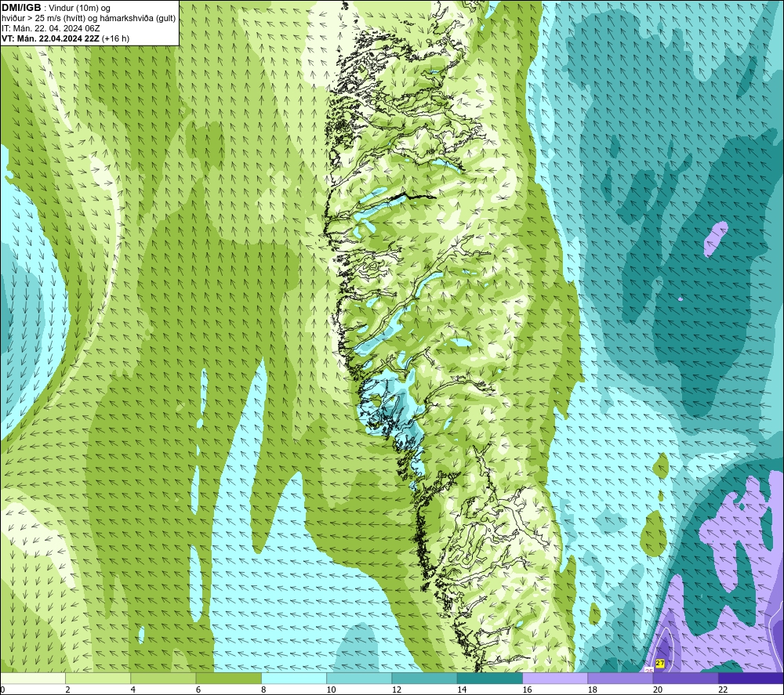Click the darkest purple legend swatch above 22 m/s
The image size is (784, 695).
[751, 679]
